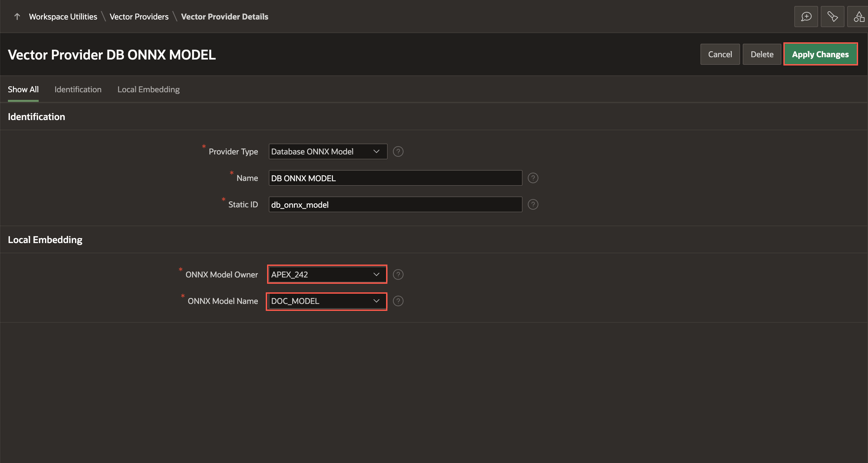The height and width of the screenshot is (463, 868).
Task: Click the ONNX Model Name label
Action: click(x=223, y=301)
